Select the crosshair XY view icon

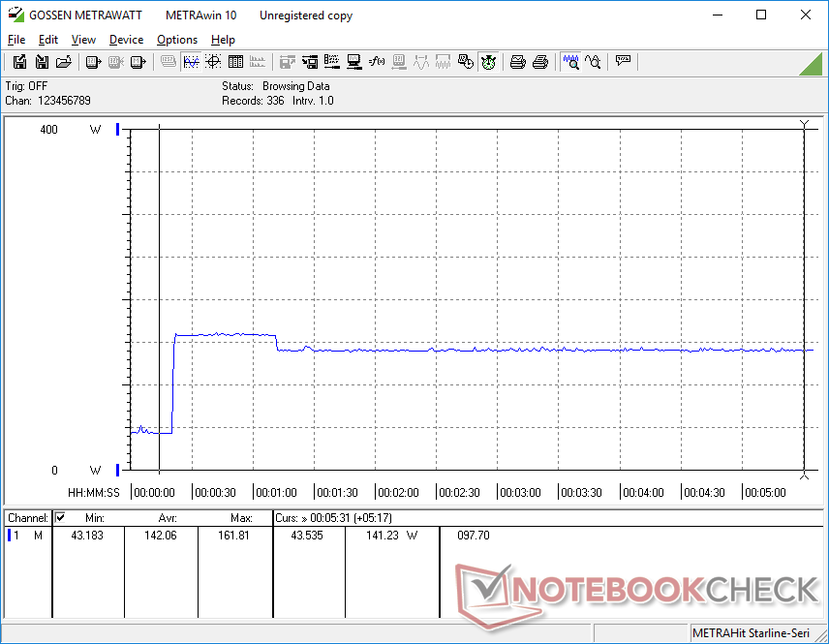213,62
